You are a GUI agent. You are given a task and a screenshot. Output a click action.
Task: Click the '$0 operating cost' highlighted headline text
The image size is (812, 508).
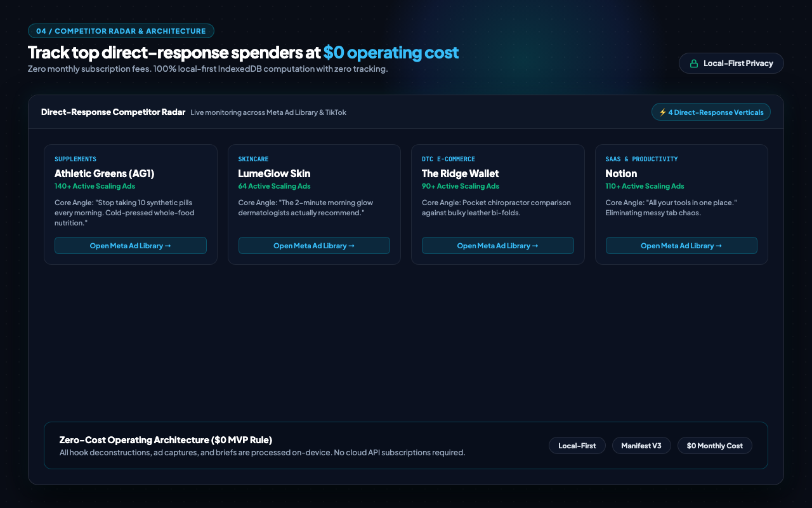point(391,52)
